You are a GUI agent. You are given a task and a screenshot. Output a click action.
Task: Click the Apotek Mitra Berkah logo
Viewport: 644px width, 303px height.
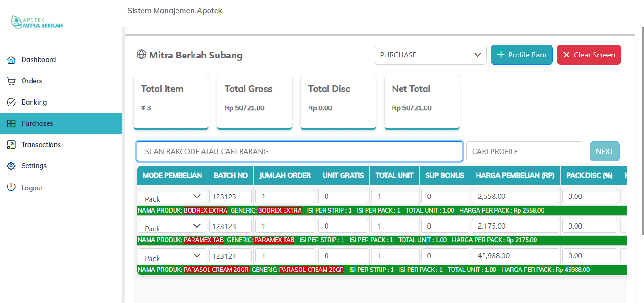click(37, 22)
